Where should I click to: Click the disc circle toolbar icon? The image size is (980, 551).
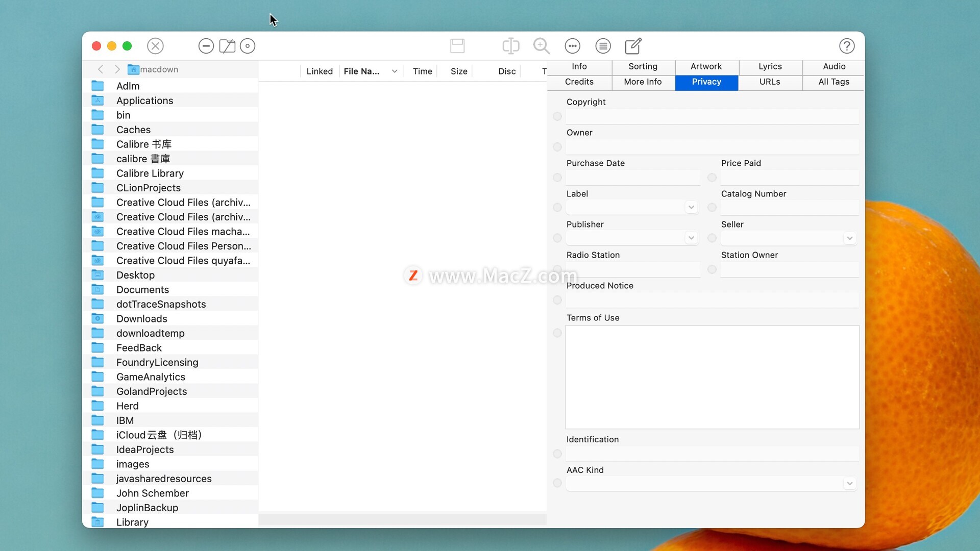248,46
